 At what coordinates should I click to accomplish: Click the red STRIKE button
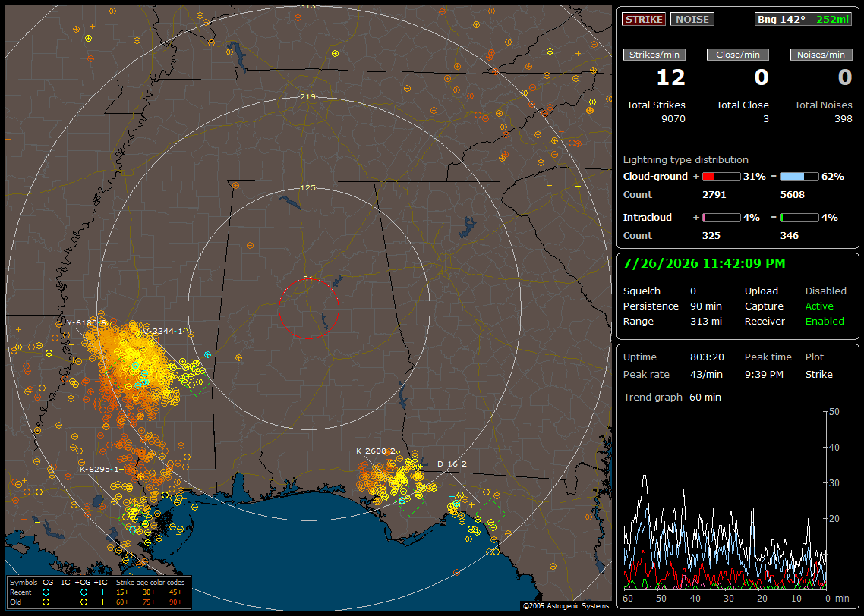644,19
